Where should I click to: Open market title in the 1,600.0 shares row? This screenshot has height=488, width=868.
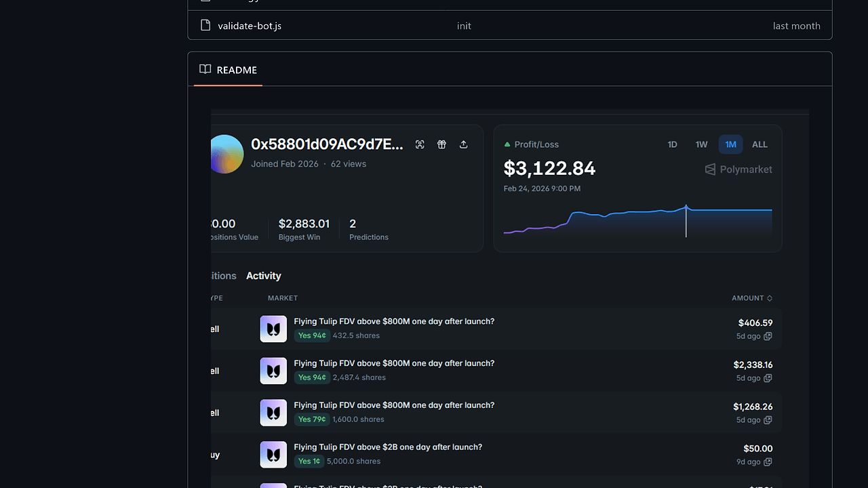click(394, 405)
